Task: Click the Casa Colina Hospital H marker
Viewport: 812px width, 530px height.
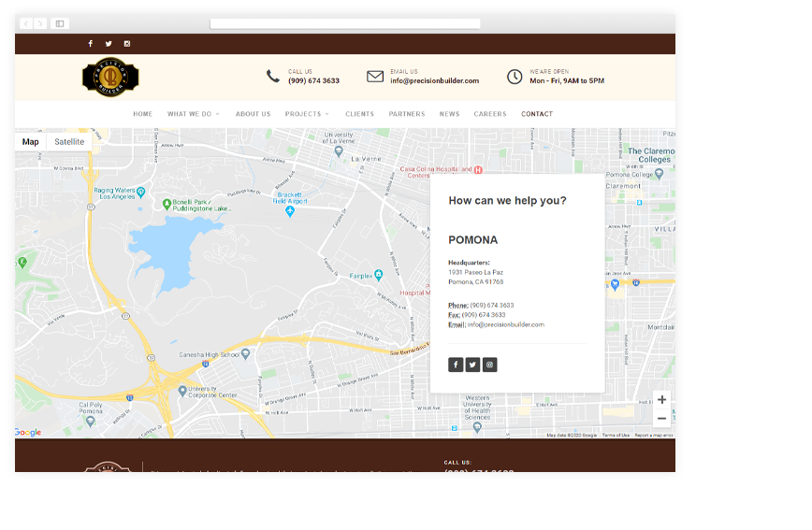Action: [478, 170]
